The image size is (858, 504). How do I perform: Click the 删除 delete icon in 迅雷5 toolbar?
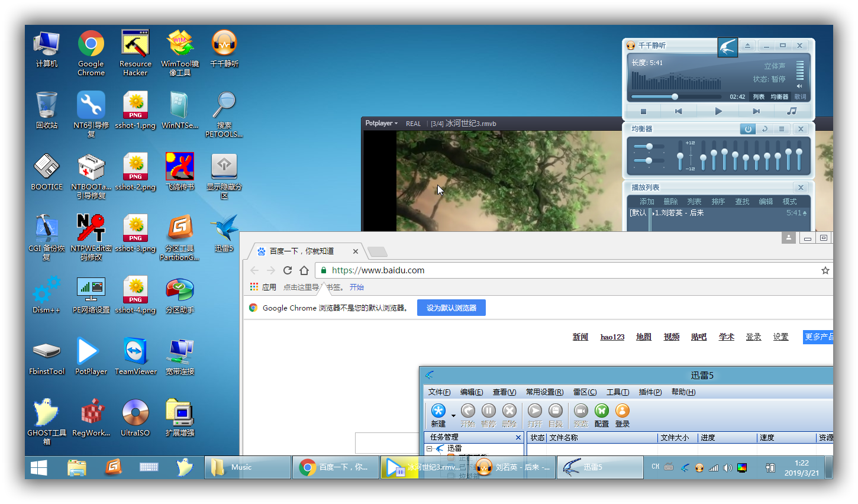pos(509,415)
